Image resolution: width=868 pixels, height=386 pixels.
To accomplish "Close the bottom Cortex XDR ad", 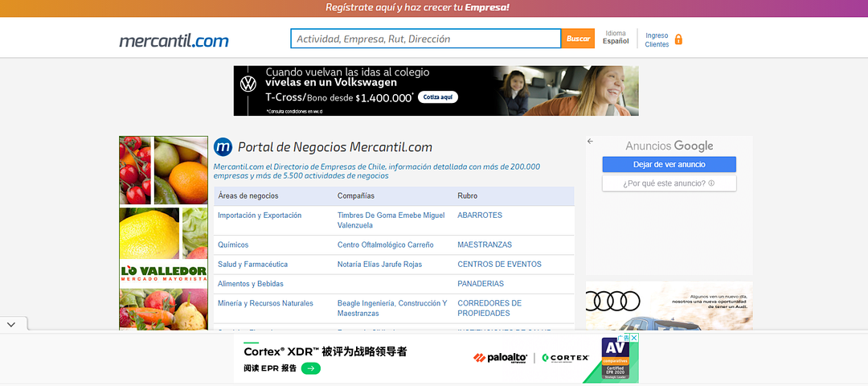I will click(634, 338).
